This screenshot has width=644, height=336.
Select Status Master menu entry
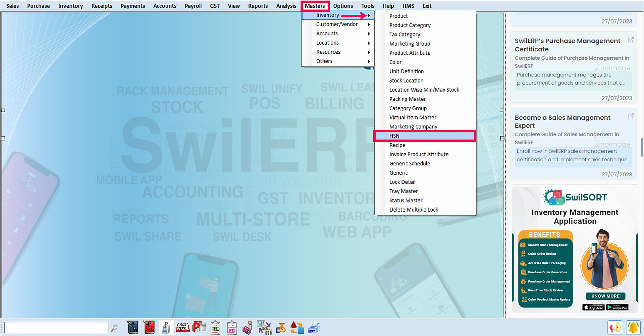(x=425, y=201)
